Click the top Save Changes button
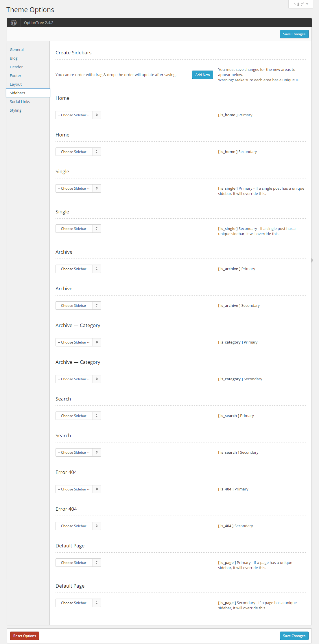Viewport: 319px width, 644px height. [x=294, y=34]
